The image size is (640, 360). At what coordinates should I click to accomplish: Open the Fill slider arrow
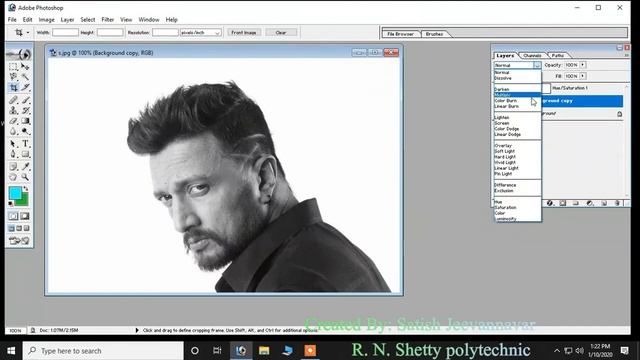(x=582, y=76)
